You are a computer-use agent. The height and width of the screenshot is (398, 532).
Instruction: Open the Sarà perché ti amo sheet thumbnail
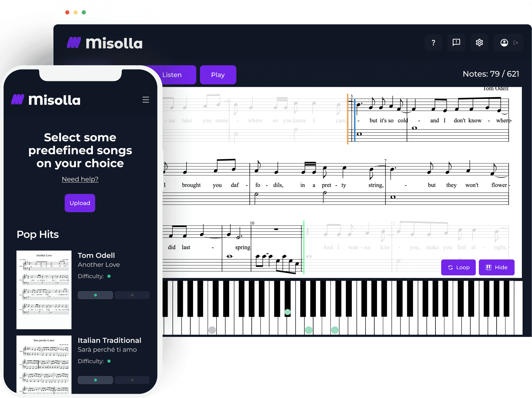[x=44, y=364]
